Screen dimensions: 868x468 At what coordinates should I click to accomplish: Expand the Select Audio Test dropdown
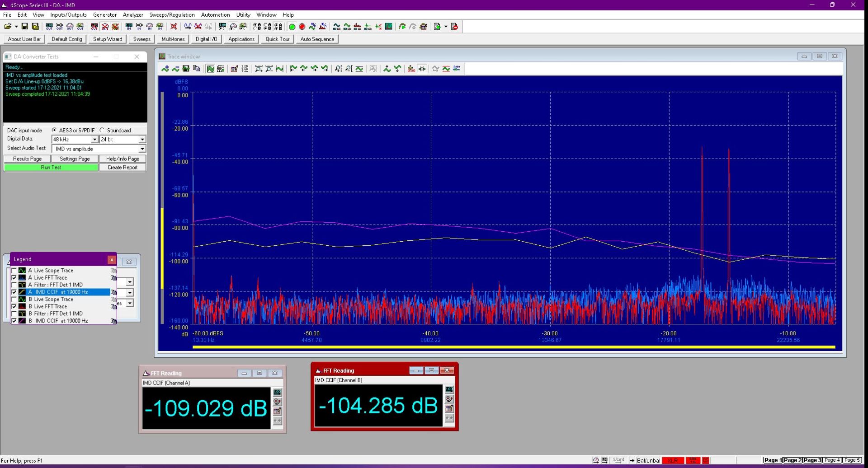[x=142, y=149]
